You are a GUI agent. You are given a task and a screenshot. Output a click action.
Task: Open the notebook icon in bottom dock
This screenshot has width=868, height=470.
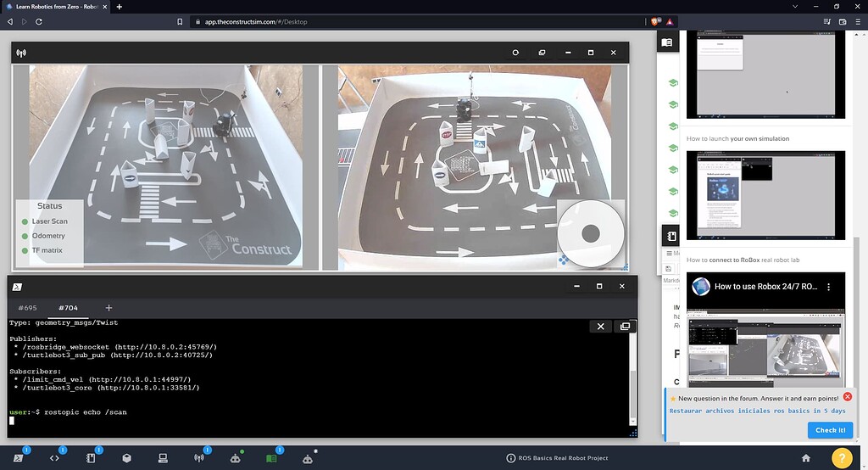(x=91, y=458)
